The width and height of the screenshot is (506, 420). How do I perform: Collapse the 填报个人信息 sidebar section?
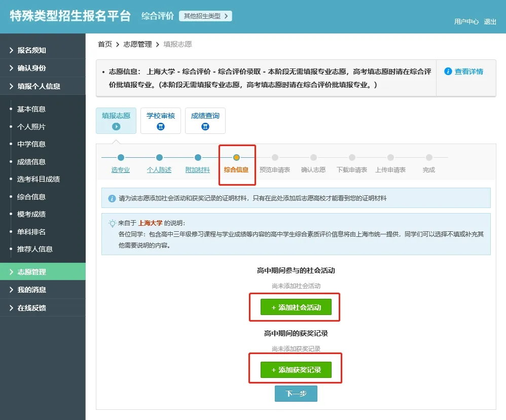[x=43, y=86]
